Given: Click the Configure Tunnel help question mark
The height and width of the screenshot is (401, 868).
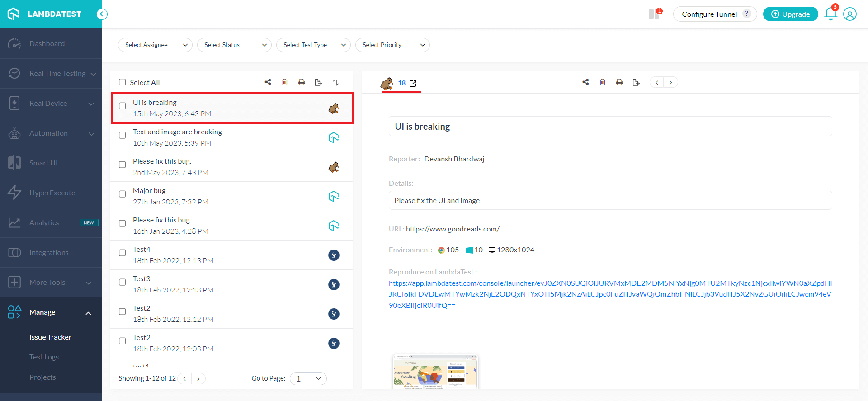Looking at the screenshot, I should (x=747, y=14).
